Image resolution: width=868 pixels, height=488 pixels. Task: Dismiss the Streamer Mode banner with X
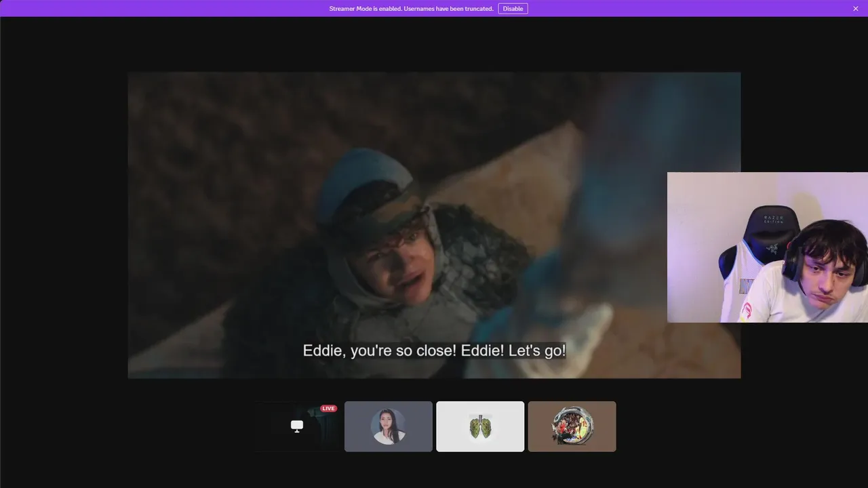point(856,9)
